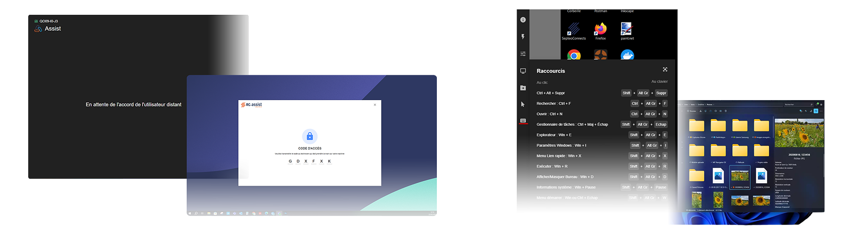
Task: Open the sliders settings icon in sidebar
Action: pyautogui.click(x=523, y=54)
